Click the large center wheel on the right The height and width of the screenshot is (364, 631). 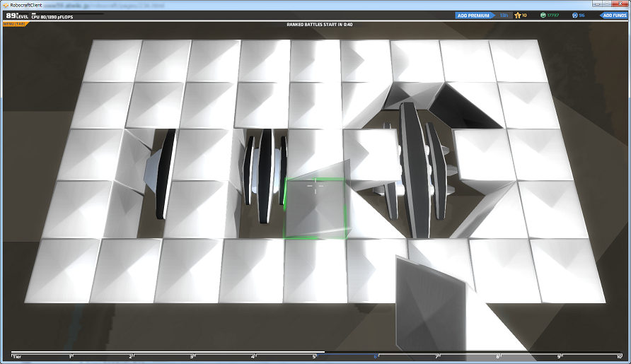click(x=415, y=169)
